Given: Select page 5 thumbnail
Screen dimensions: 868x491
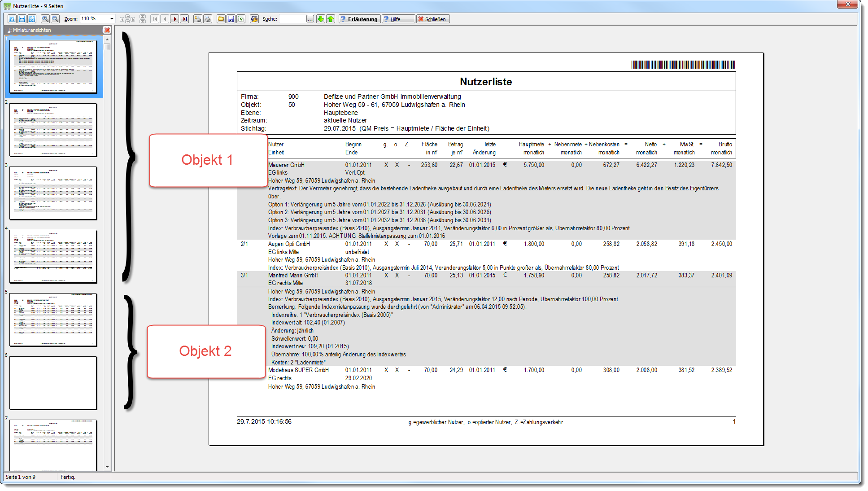Looking at the screenshot, I should click(x=53, y=320).
